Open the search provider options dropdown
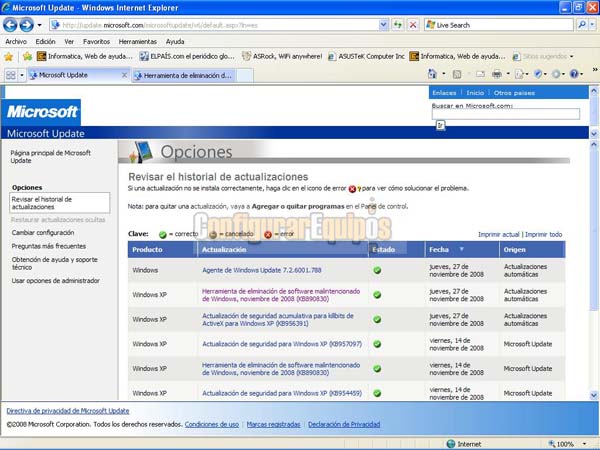Image resolution: width=600 pixels, height=450 pixels. [x=592, y=25]
